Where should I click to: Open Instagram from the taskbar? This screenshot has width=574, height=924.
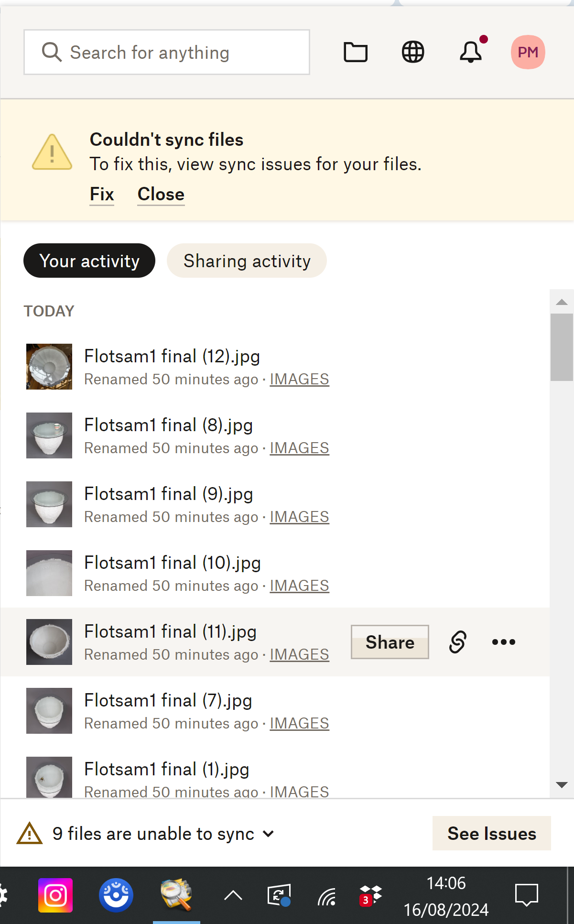[55, 895]
